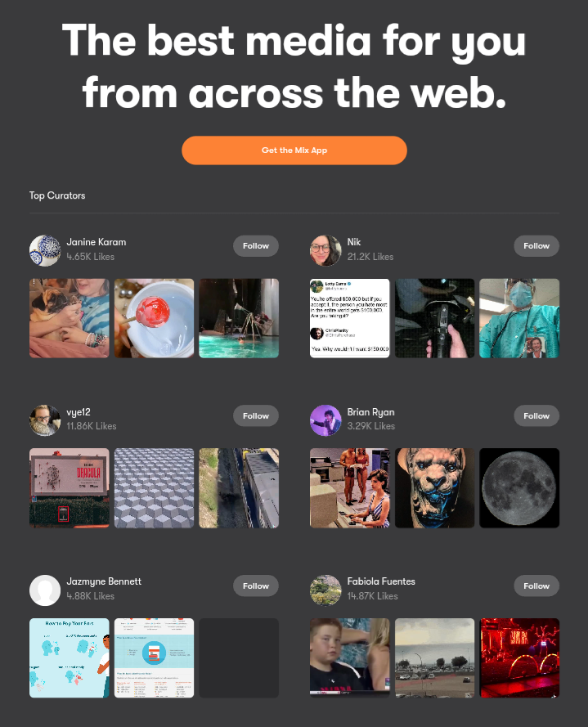Viewport: 588px width, 727px height.
Task: Open Janine Karam's profile avatar
Action: (x=45, y=250)
